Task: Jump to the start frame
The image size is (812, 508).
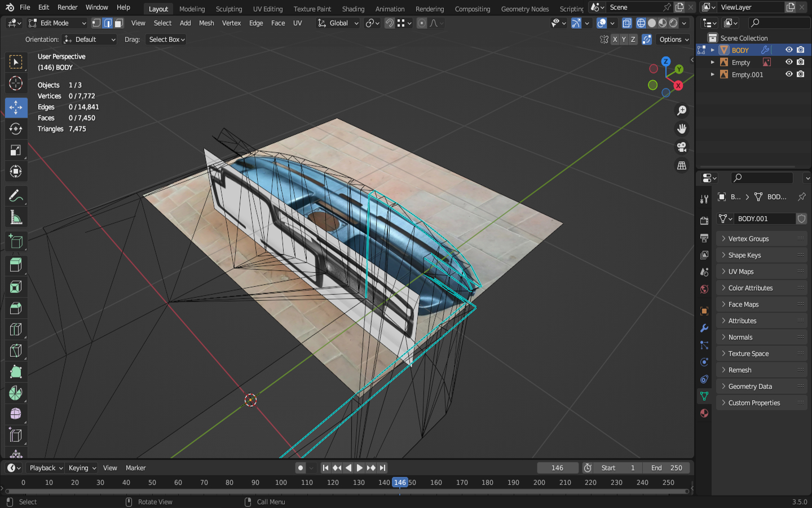Action: [325, 468]
